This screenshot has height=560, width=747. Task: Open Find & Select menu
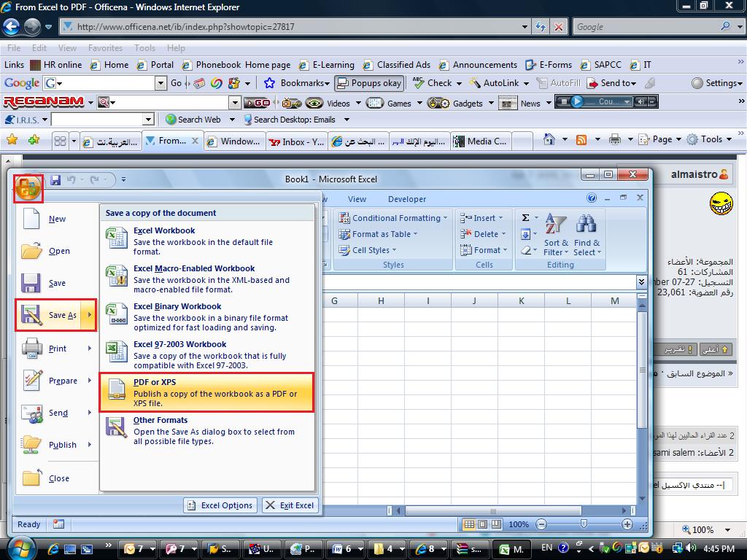pyautogui.click(x=587, y=235)
